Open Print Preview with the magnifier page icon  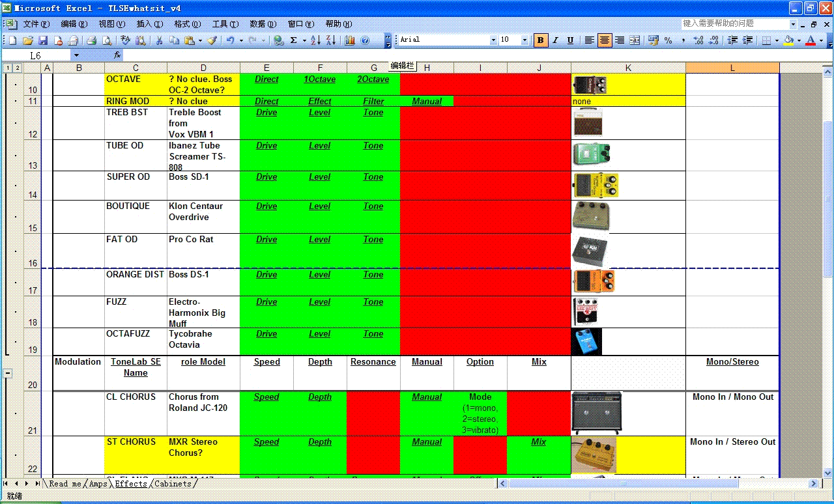tap(107, 40)
